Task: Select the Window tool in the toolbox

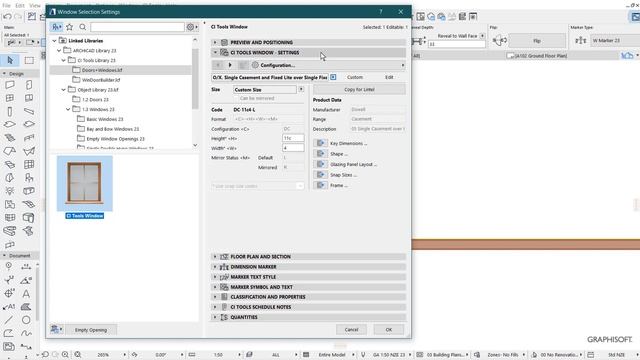Action: pos(10,98)
